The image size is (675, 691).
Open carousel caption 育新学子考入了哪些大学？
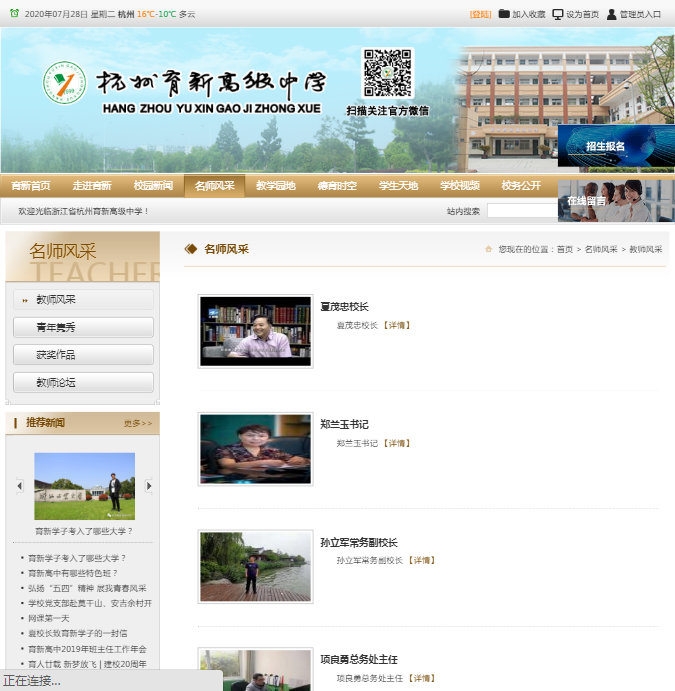click(x=84, y=531)
